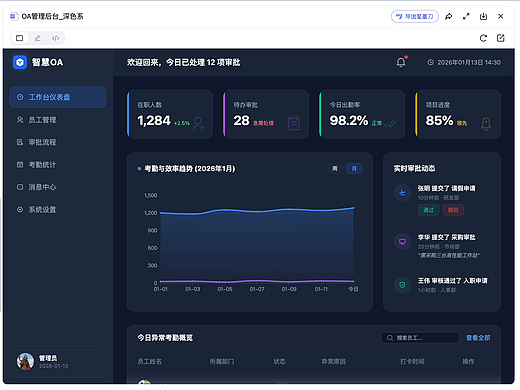The height and width of the screenshot is (390, 520).
Task: Click the magnifier icon in employee search
Action: tap(390, 338)
